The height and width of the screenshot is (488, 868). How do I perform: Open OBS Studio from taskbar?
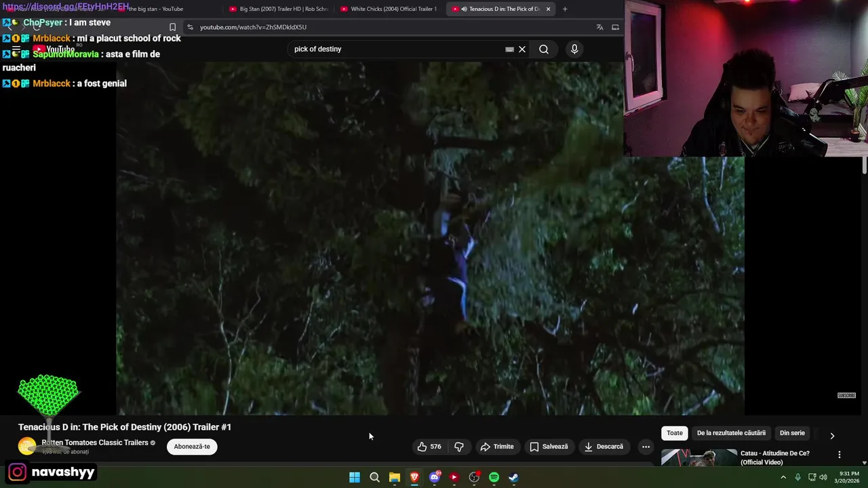(474, 477)
